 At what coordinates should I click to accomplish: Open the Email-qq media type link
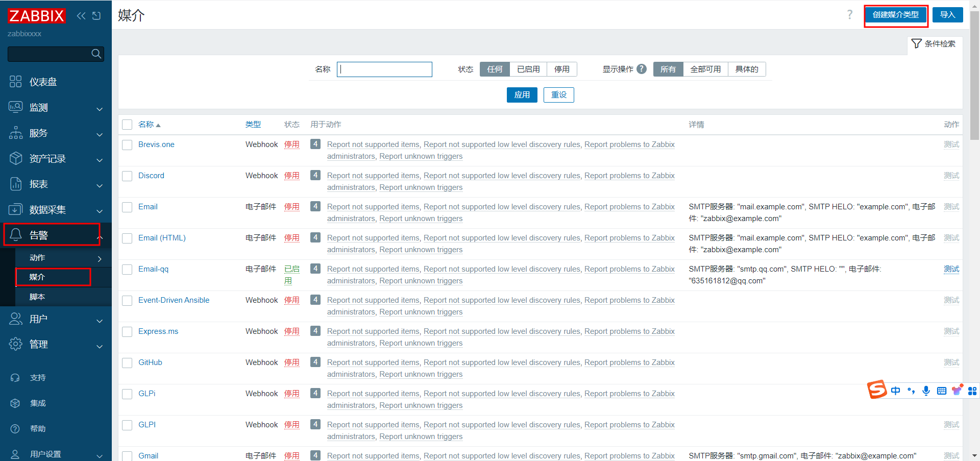point(153,269)
